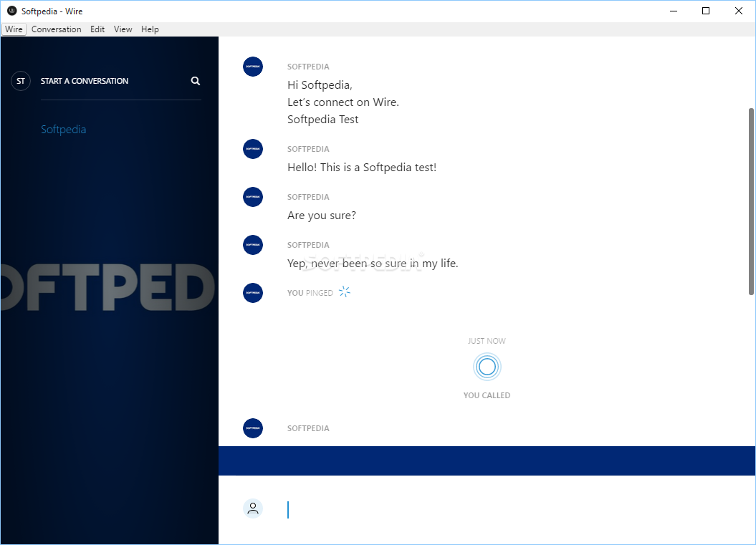Click the search magnifier icon
Image resolution: width=756 pixels, height=545 pixels.
pyautogui.click(x=195, y=81)
